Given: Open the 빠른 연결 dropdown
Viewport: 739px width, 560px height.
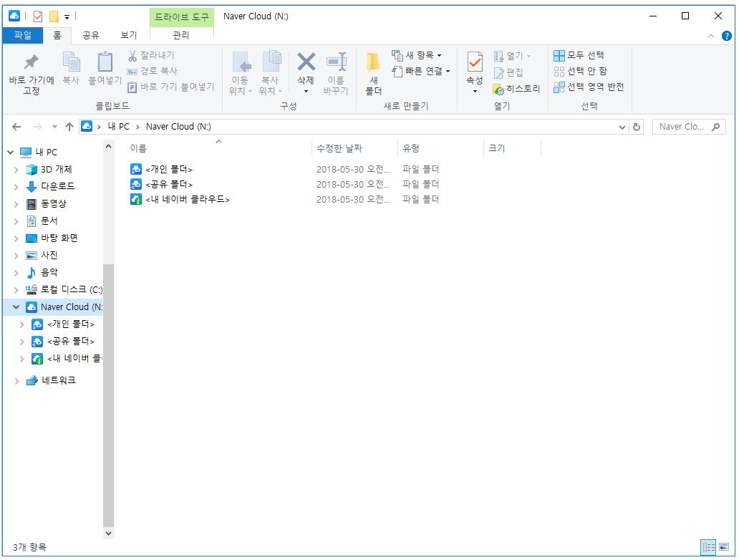Looking at the screenshot, I should (421, 71).
